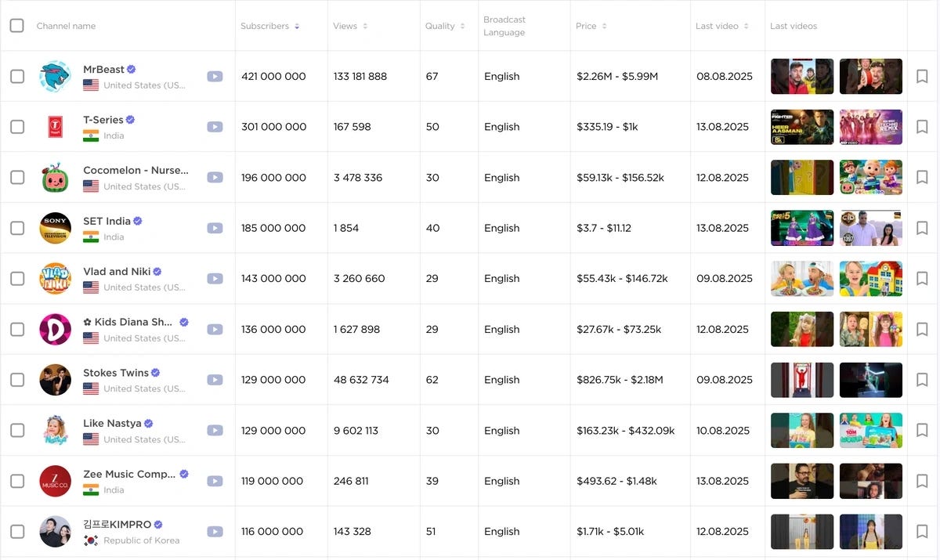
Task: Open KIMPRO's second last-video thumbnail
Action: tap(871, 532)
